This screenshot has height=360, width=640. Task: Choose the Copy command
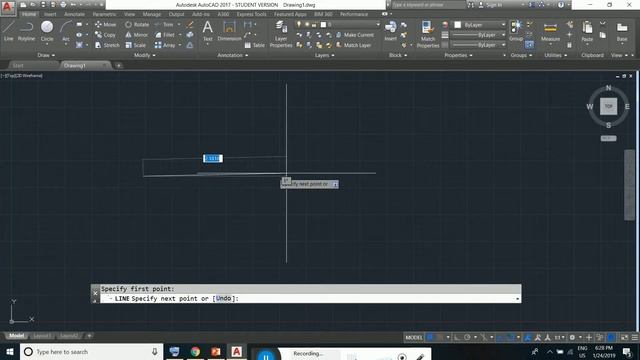(x=105, y=35)
